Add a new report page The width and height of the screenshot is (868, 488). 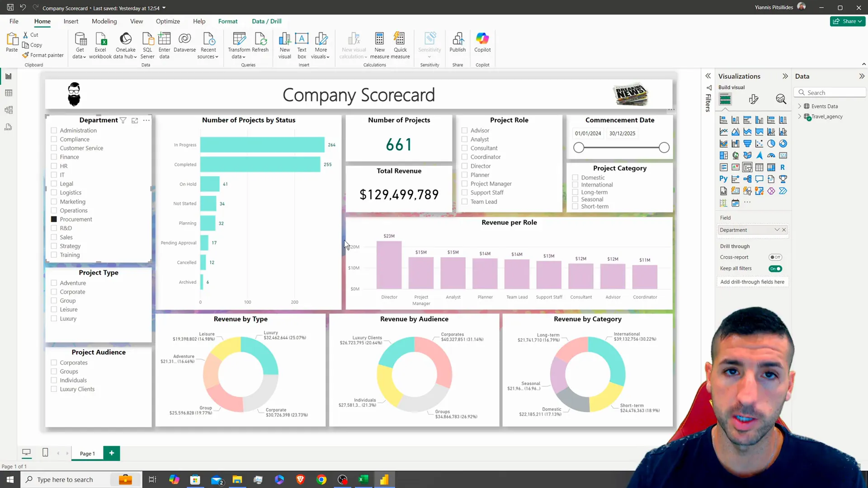tap(112, 453)
